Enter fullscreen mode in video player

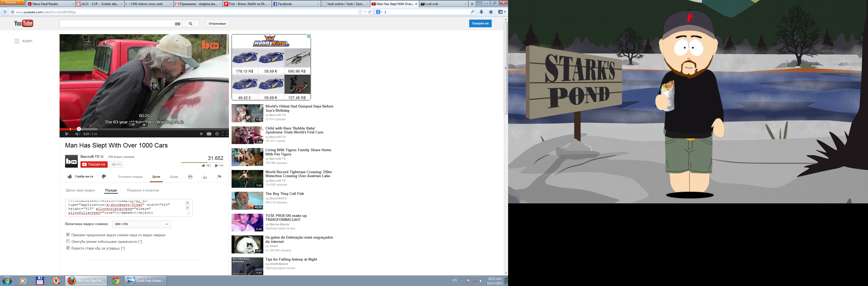click(x=225, y=134)
